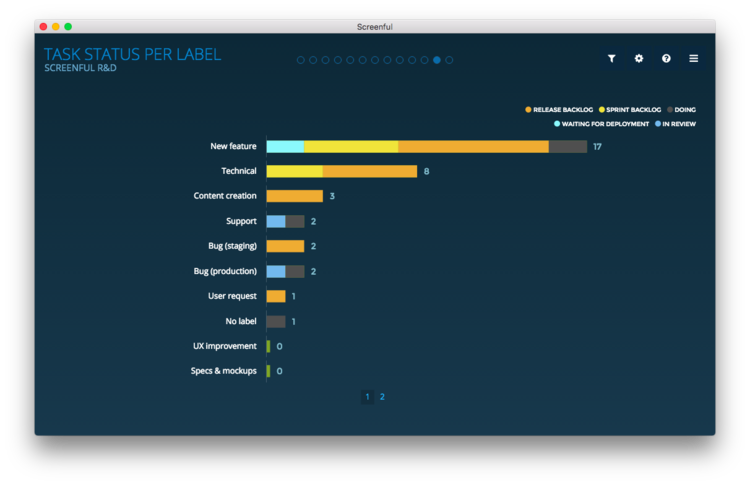The width and height of the screenshot is (750, 485).
Task: Click the Content creation bar
Action: point(294,196)
